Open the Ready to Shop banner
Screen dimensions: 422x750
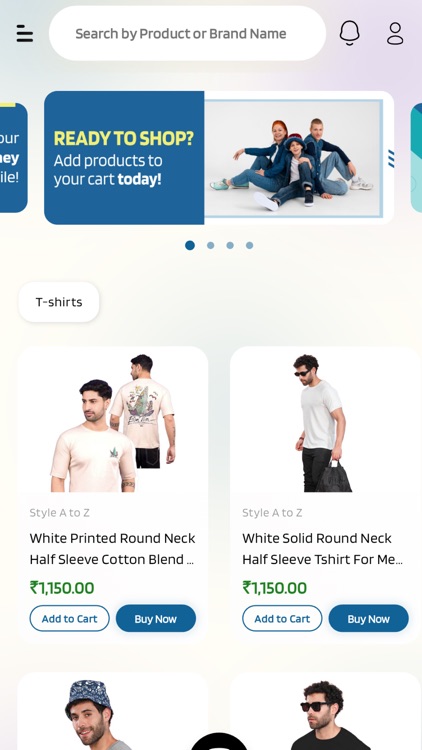(219, 158)
